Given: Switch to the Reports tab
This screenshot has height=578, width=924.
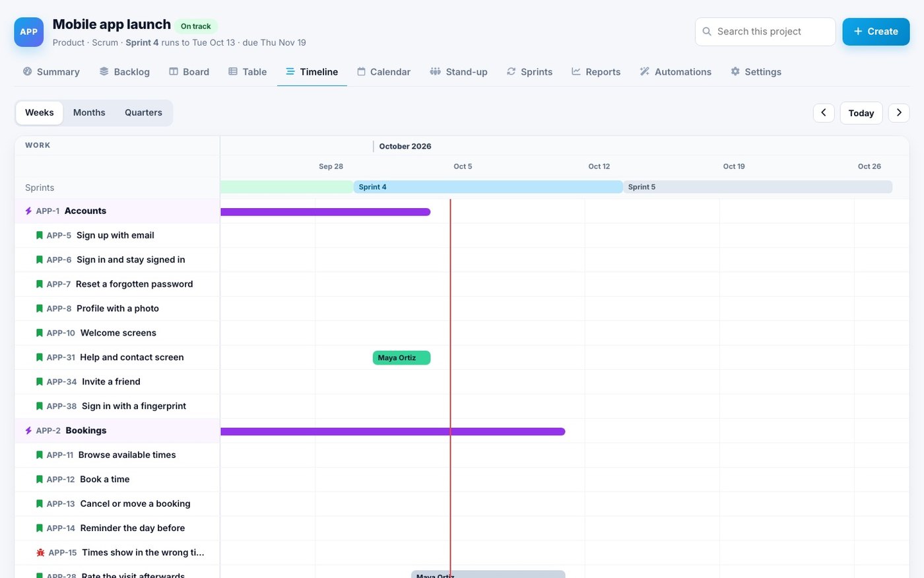Looking at the screenshot, I should click(x=596, y=72).
